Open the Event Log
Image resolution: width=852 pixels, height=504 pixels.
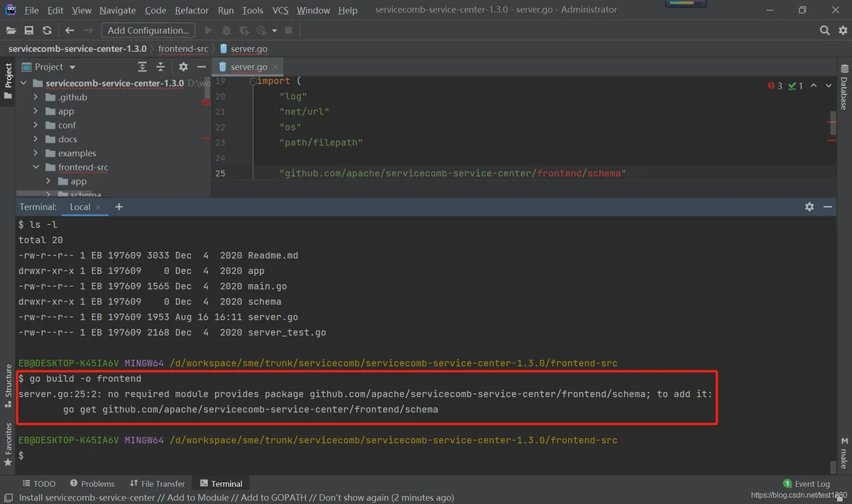pos(806,483)
